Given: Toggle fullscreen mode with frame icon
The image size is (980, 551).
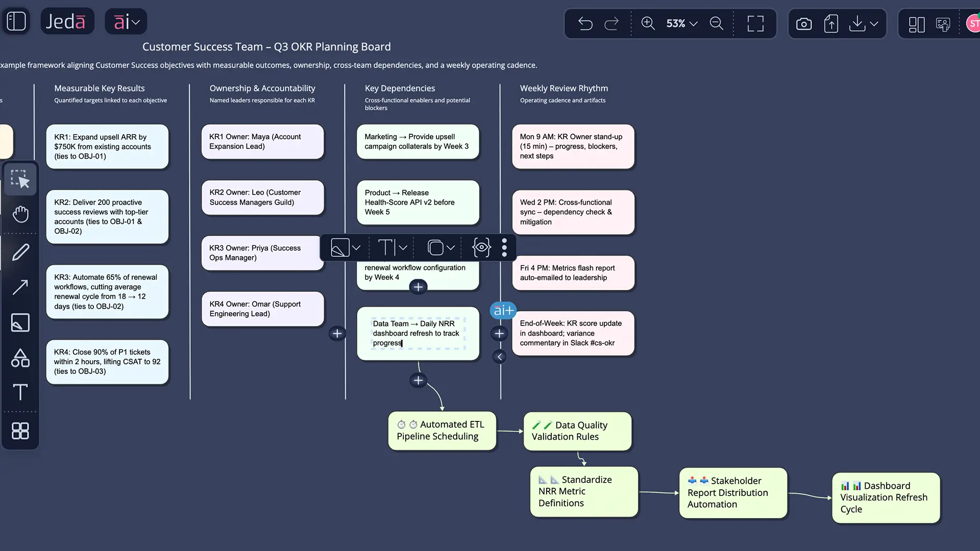Looking at the screenshot, I should coord(756,23).
